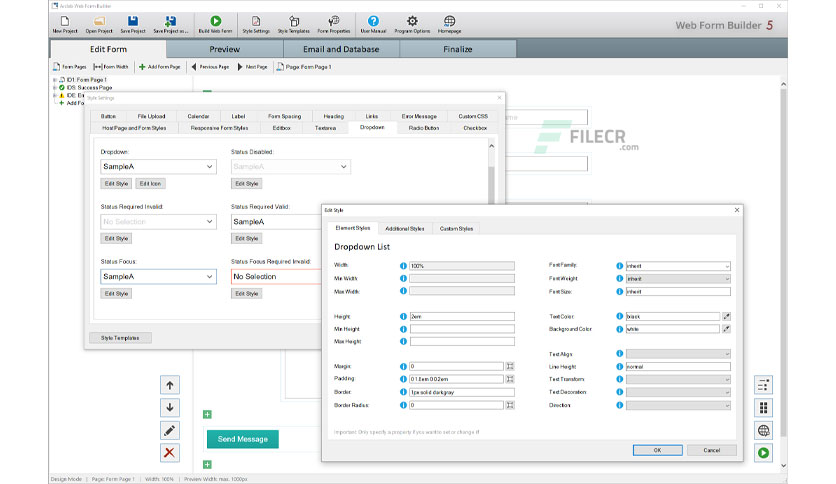Open Font Weight dropdown
The height and width of the screenshot is (484, 836).
(x=678, y=279)
